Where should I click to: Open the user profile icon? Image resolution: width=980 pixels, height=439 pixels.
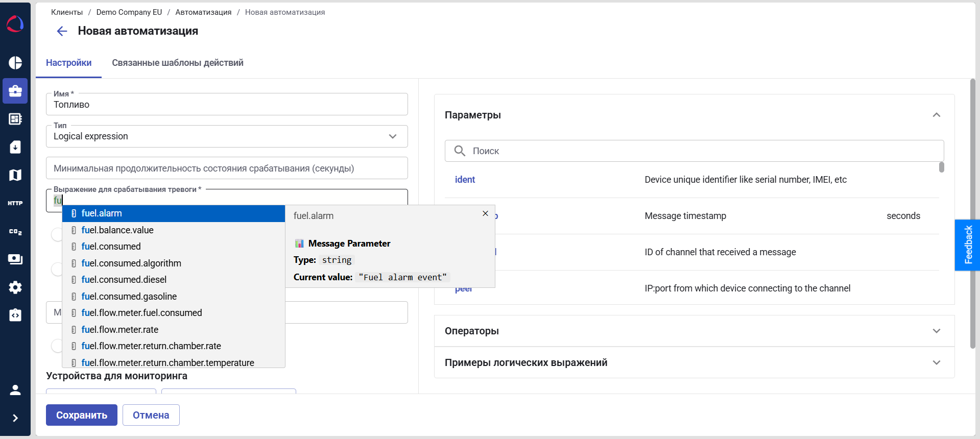click(15, 390)
